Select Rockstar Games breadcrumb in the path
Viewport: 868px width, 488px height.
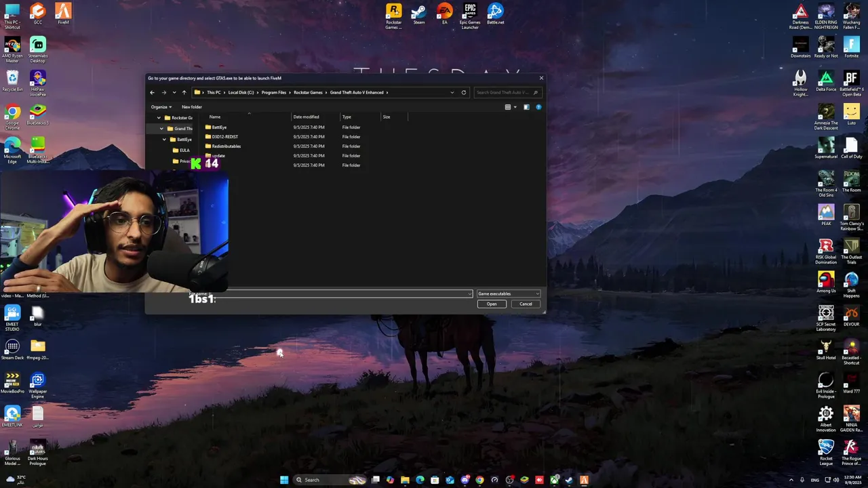[x=308, y=92]
